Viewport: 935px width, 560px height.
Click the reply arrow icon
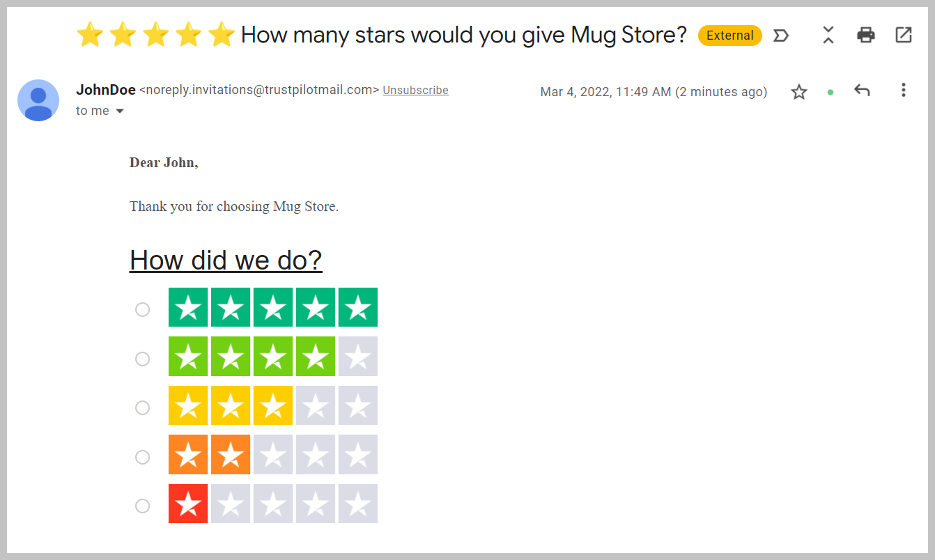point(862,91)
